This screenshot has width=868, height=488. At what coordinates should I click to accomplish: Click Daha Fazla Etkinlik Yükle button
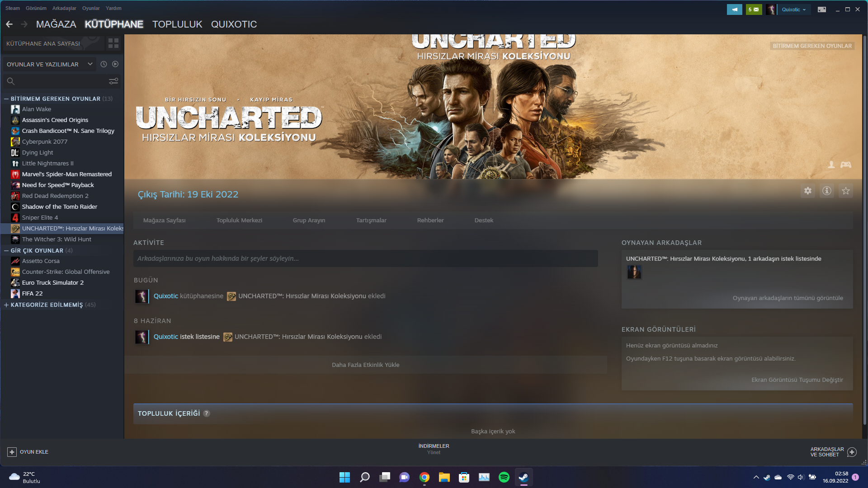(365, 365)
